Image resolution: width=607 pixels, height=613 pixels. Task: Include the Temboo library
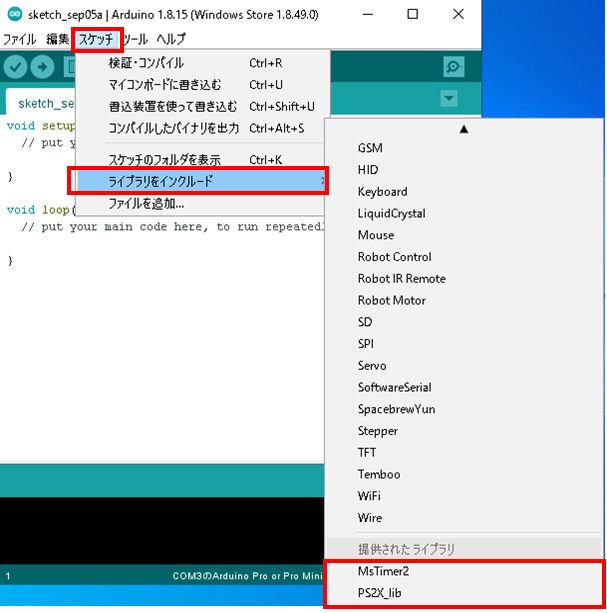(464, 475)
